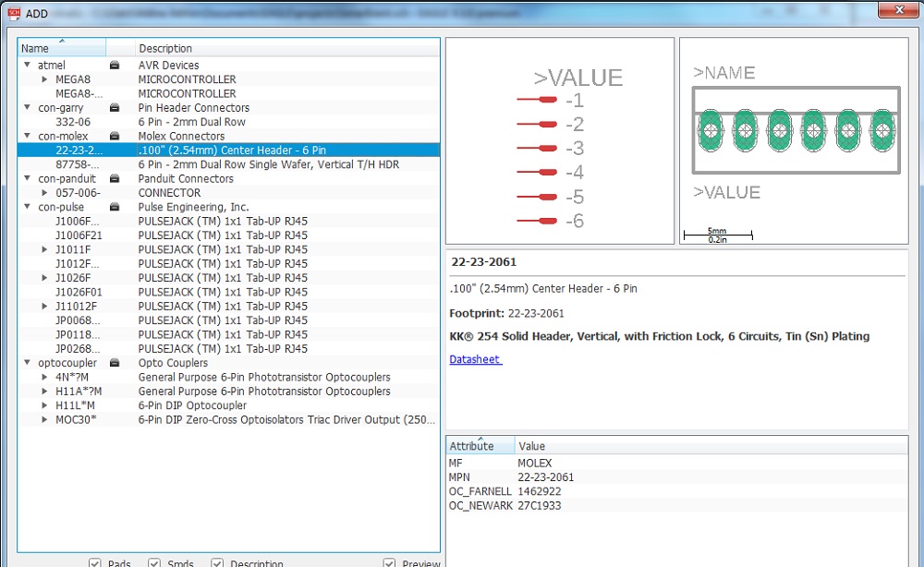The width and height of the screenshot is (924, 567).
Task: Select the 22-23-2... center header row
Action: [228, 151]
